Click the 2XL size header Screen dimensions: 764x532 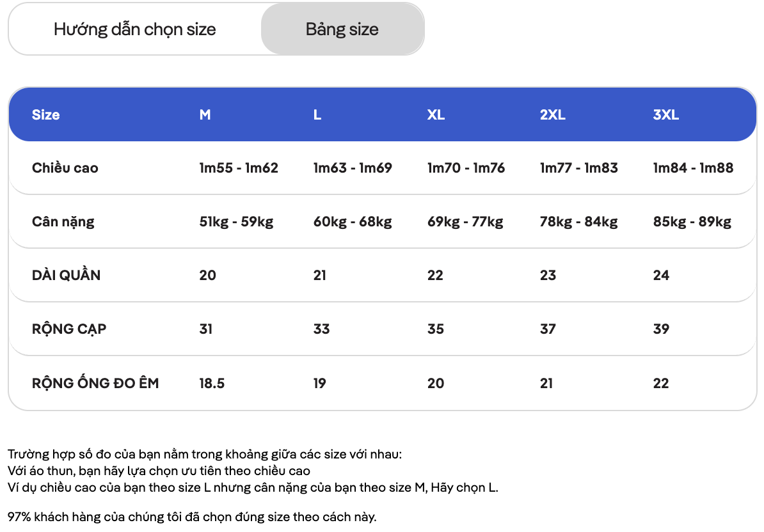click(553, 115)
